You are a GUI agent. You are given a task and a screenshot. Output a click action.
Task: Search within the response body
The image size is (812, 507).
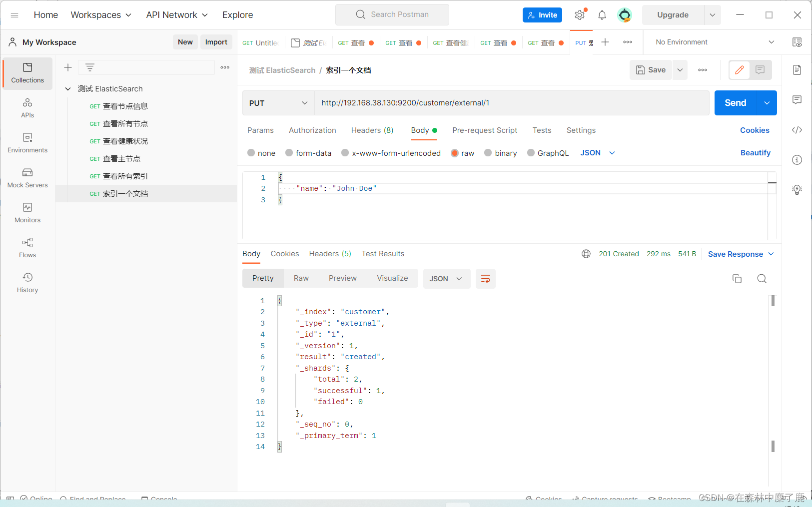pyautogui.click(x=762, y=279)
